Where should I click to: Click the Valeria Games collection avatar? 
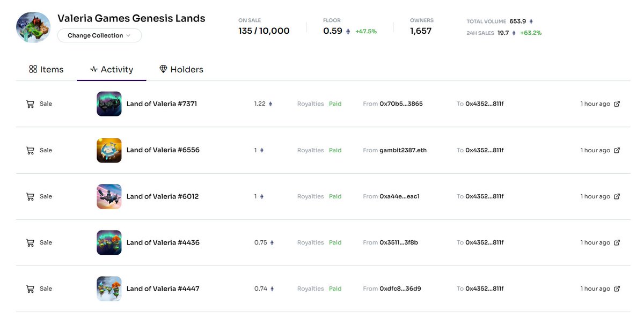click(33, 27)
